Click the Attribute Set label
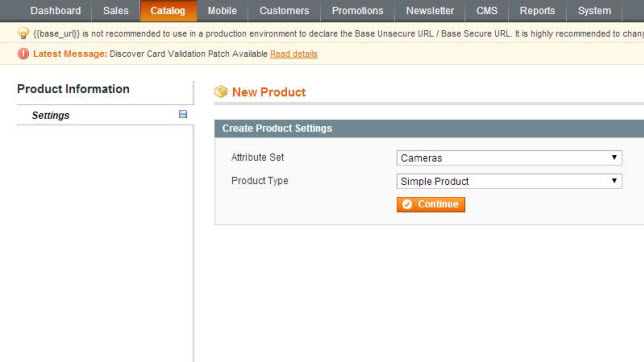 258,157
